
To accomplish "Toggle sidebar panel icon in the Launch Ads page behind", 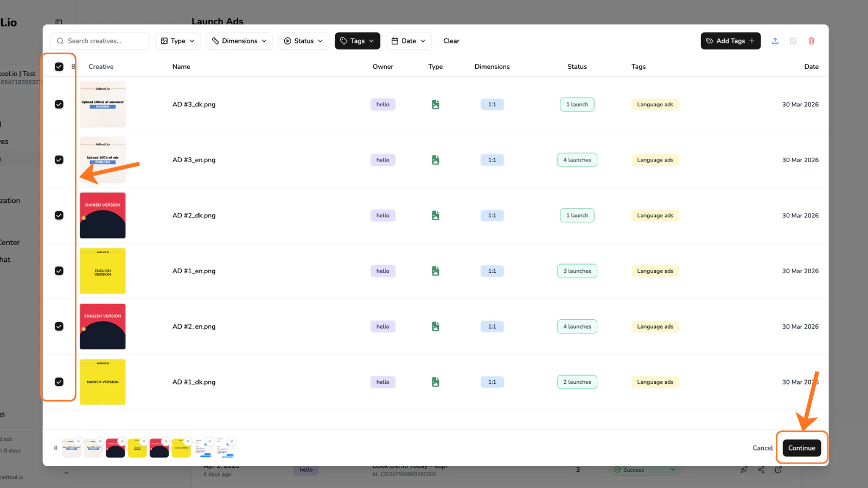I will pyautogui.click(x=59, y=22).
